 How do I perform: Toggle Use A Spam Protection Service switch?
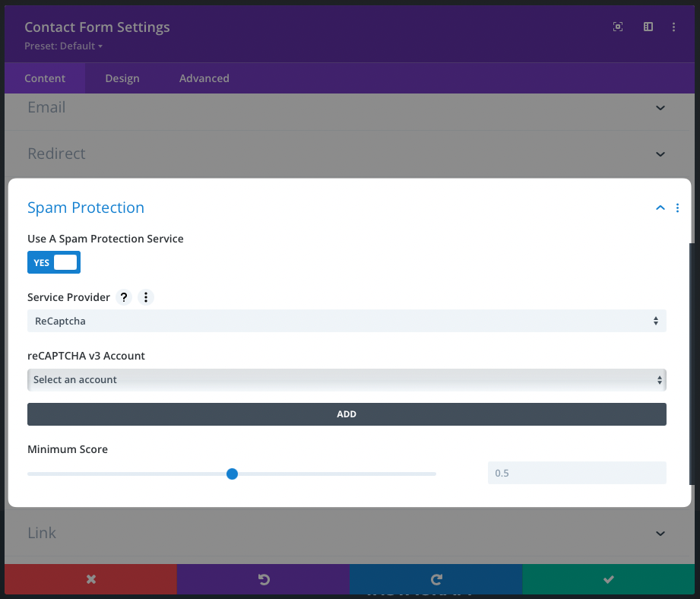(54, 263)
